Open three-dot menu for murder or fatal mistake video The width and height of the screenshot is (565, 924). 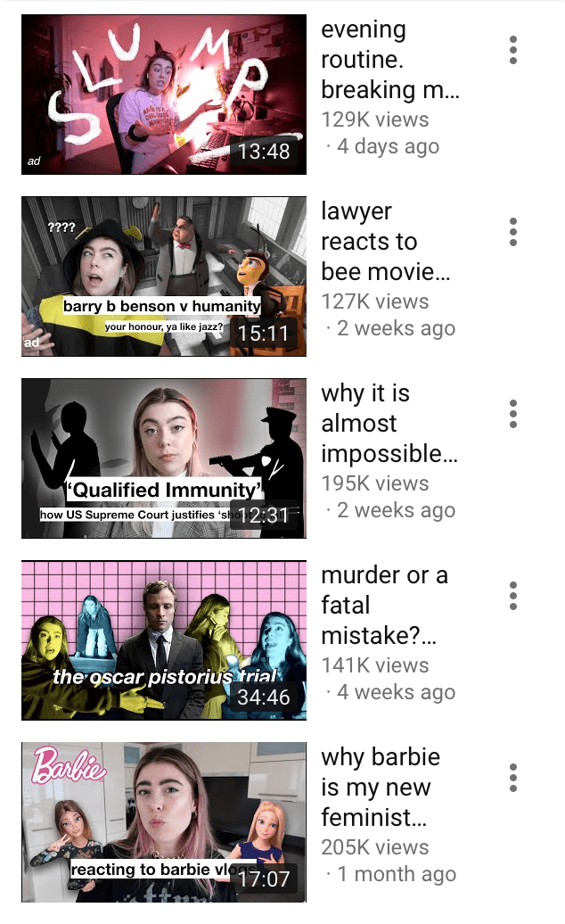tap(513, 597)
